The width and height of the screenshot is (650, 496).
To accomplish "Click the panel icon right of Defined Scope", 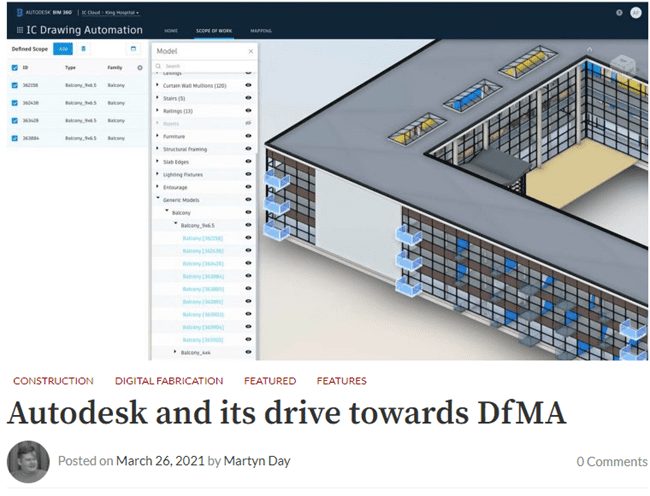I will 134,48.
